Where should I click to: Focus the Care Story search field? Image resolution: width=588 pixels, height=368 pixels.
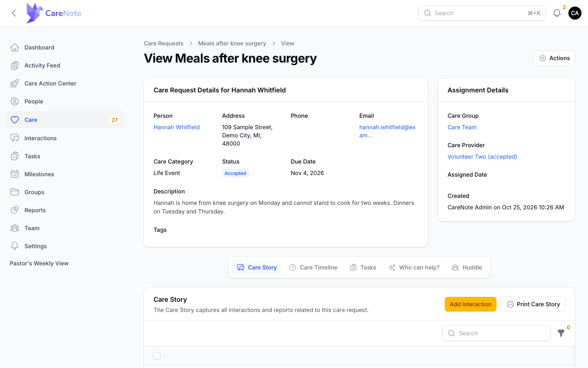click(x=497, y=333)
